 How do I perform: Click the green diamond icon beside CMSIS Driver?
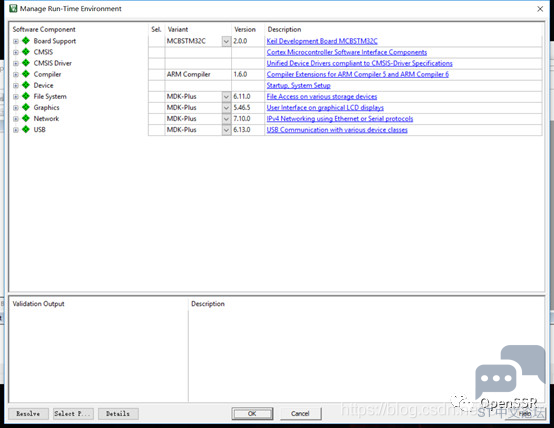tap(26, 63)
